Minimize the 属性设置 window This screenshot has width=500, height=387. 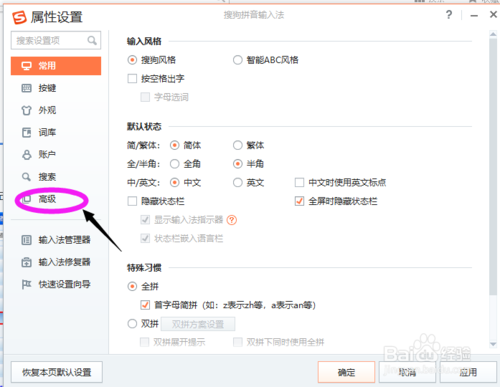(x=474, y=15)
